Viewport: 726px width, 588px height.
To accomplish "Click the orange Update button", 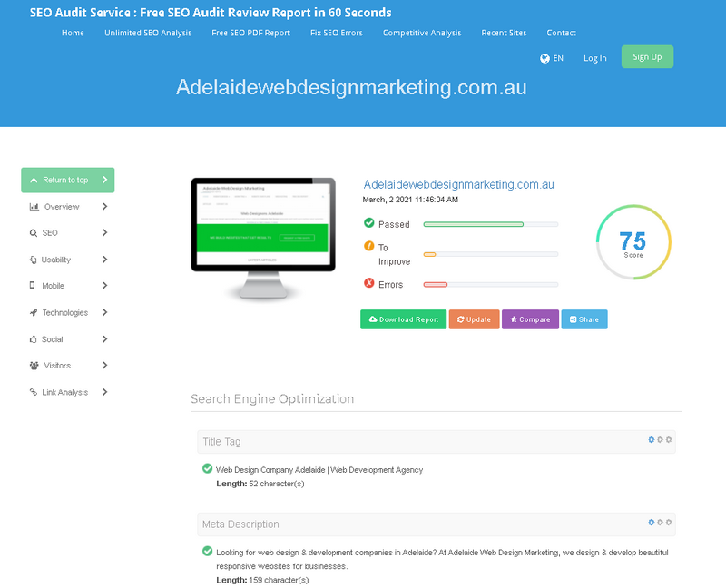I will [474, 319].
